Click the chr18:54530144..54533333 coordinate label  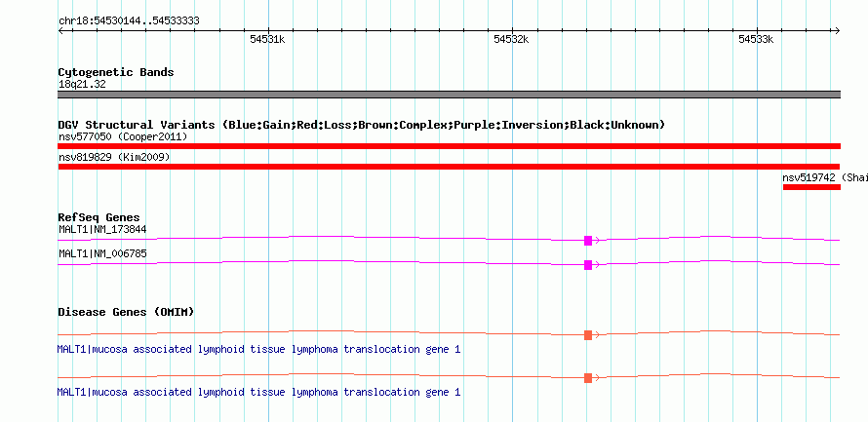129,21
